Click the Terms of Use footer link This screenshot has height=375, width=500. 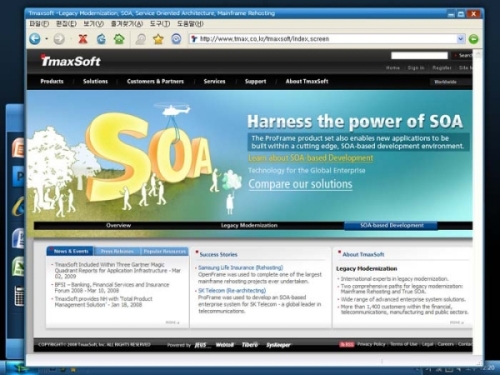coord(404,344)
